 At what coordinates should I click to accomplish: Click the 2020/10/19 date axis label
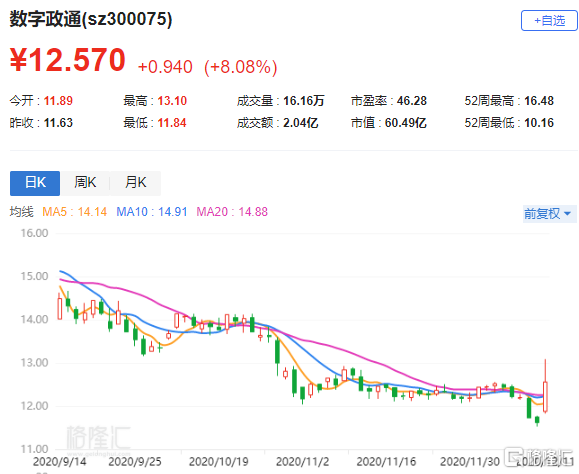point(219,462)
